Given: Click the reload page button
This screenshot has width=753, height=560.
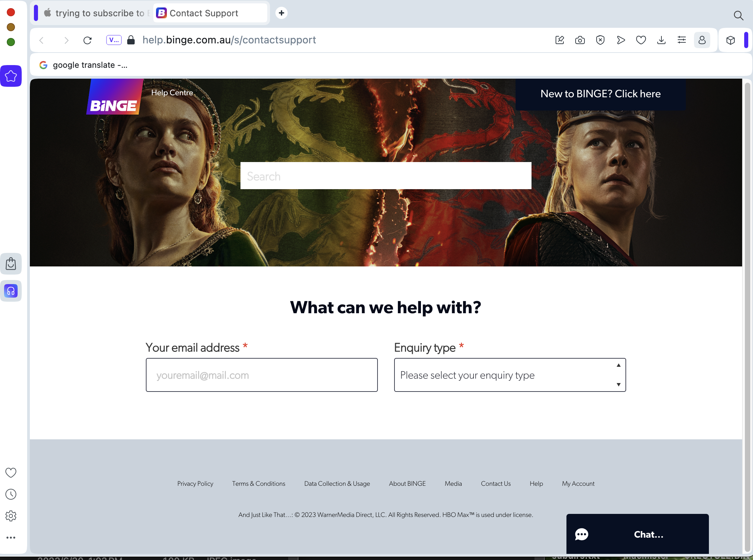Looking at the screenshot, I should (x=88, y=40).
